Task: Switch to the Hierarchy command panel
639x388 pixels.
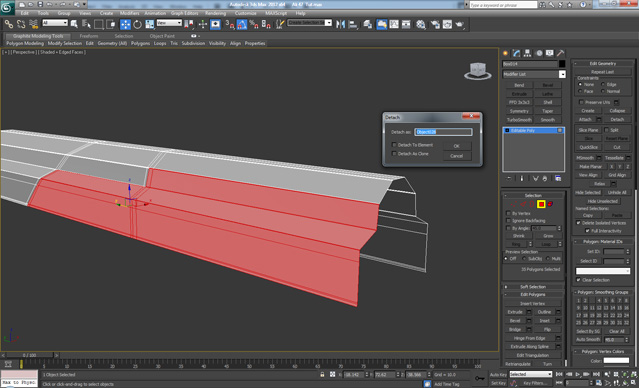Action: click(528, 53)
